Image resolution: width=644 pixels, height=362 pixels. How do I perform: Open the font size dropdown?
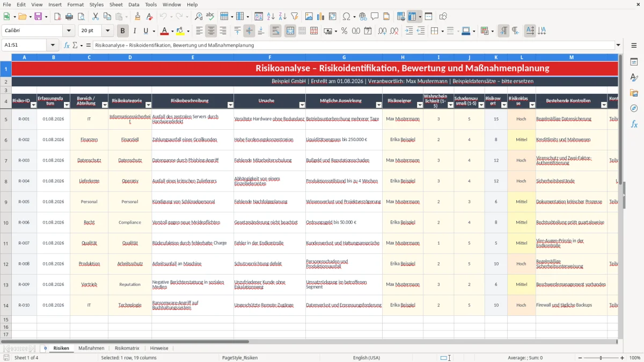(x=108, y=31)
